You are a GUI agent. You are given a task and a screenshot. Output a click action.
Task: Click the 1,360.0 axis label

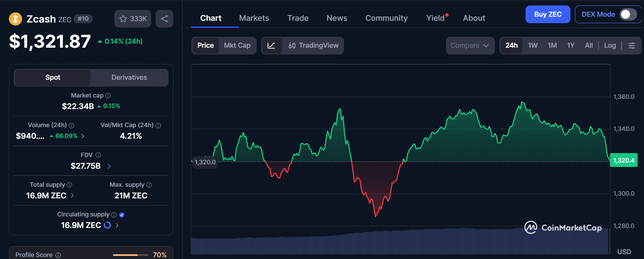[x=624, y=97]
